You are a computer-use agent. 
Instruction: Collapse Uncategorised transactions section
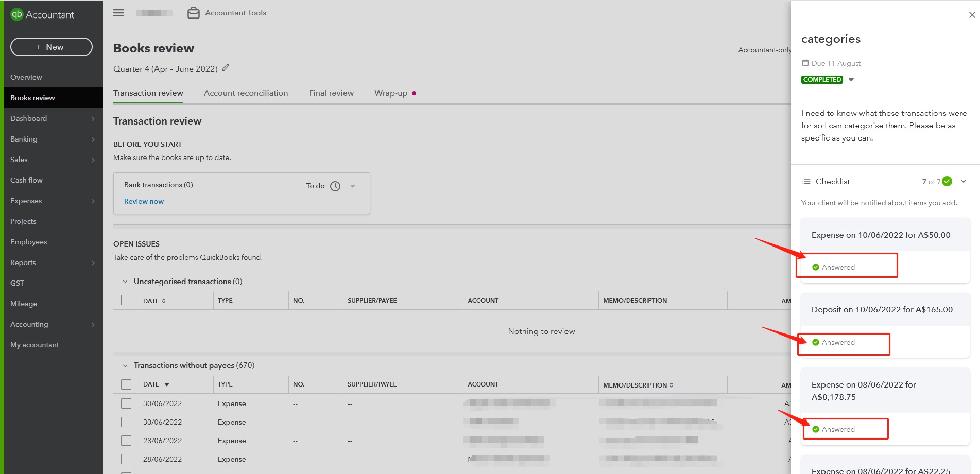click(x=125, y=282)
